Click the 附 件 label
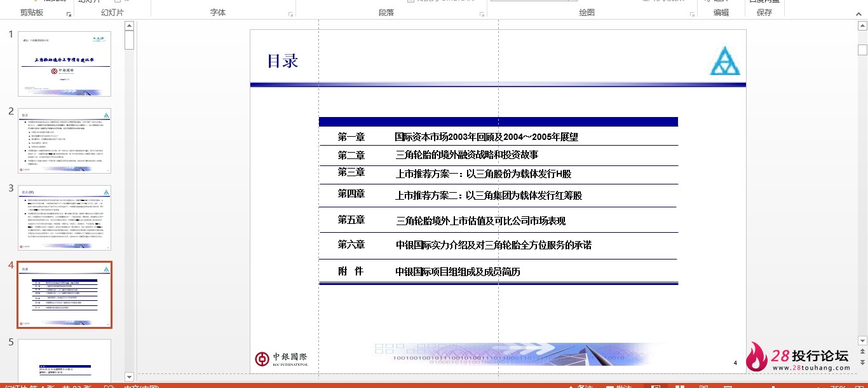868x388 pixels. (x=351, y=271)
